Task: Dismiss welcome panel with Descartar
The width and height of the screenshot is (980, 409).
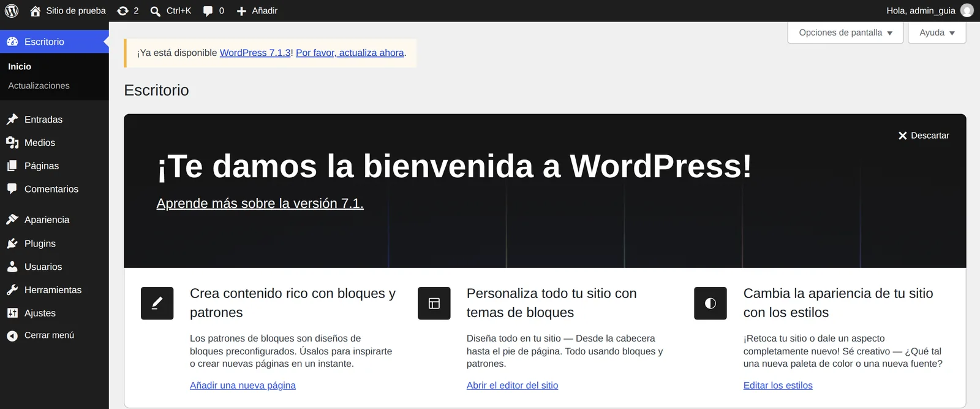Action: tap(930, 136)
